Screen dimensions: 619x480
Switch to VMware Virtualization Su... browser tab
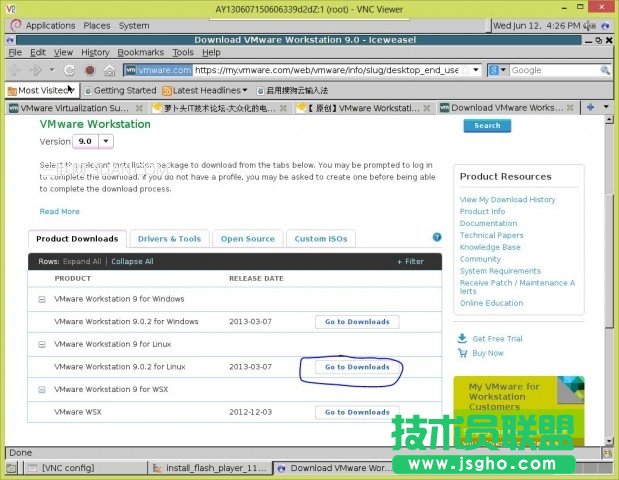[74, 108]
